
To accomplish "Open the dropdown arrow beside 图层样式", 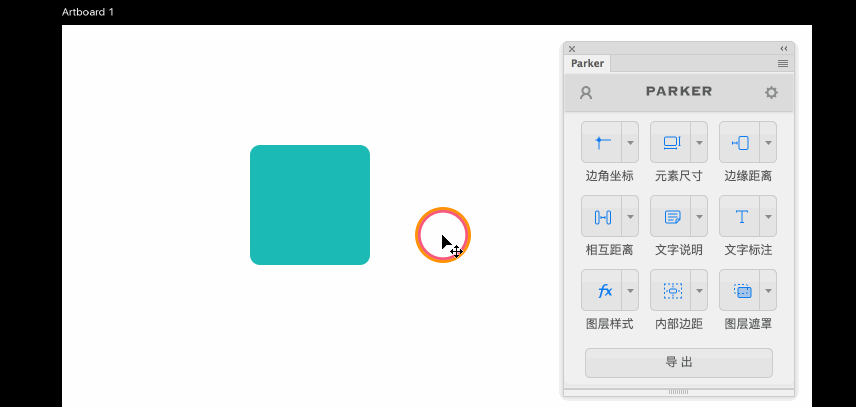I will [630, 290].
